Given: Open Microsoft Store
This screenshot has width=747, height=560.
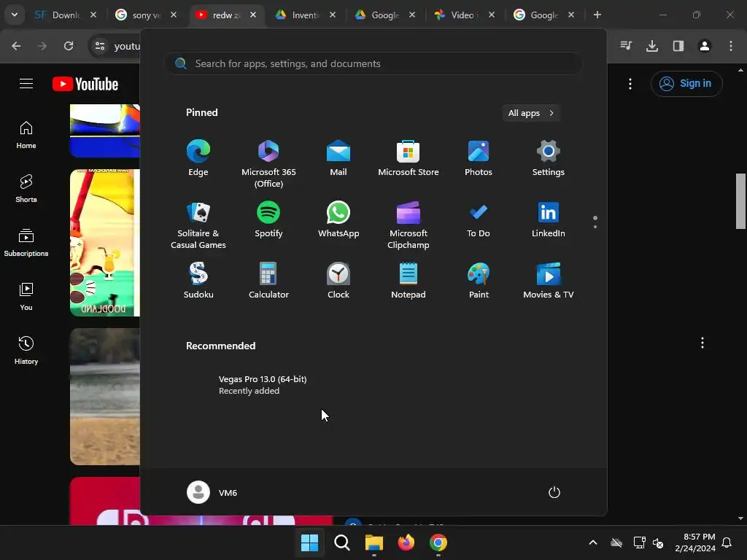Looking at the screenshot, I should pos(409,158).
